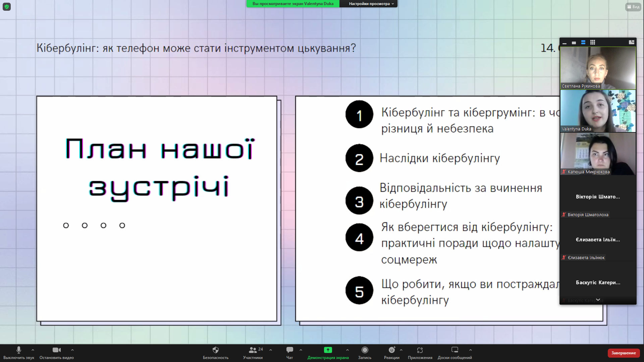
Task: Switch video panel to grid view
Action: [x=593, y=42]
